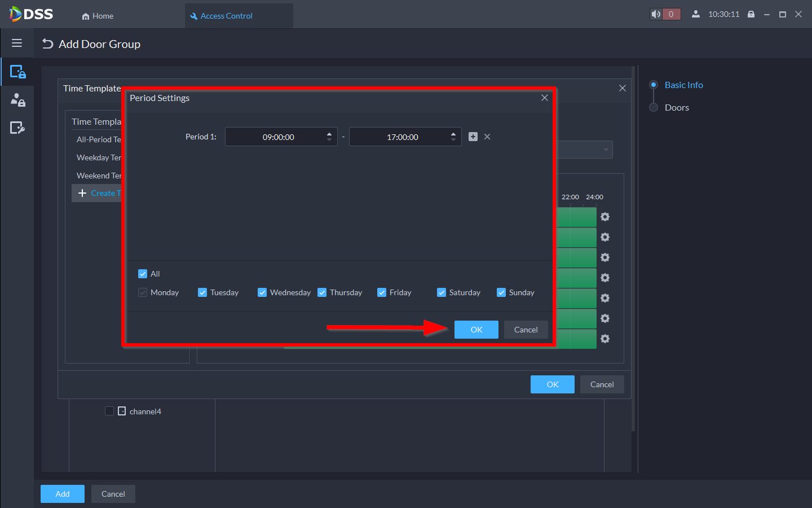Switch to the Home tab
Viewport: 812px width, 508px height.
click(98, 16)
